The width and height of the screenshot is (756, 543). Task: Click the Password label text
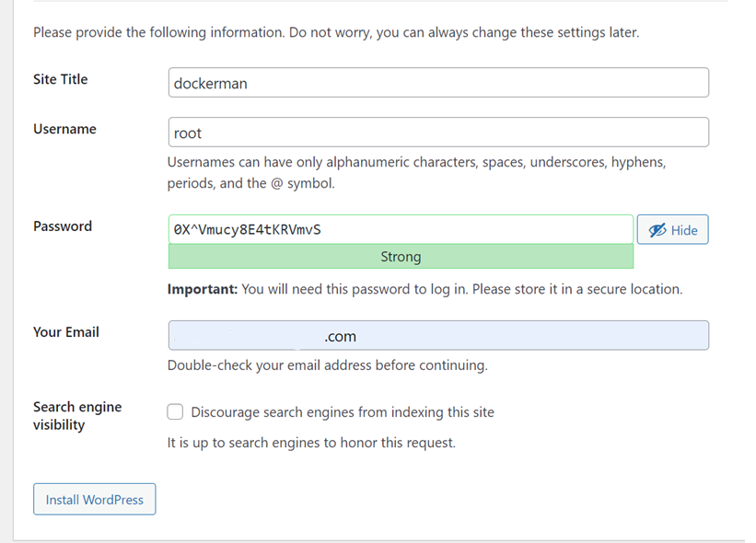click(63, 226)
